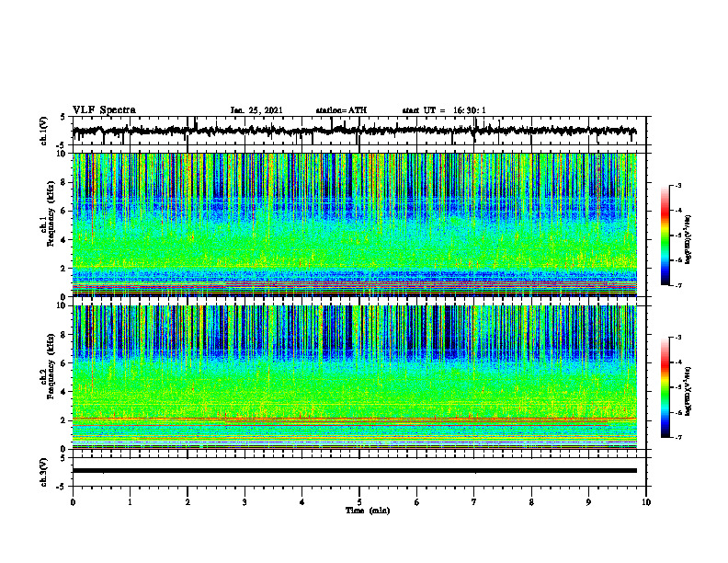Click the ch.1 colorbar "log(PSD)" unit label
This screenshot has height=563, width=728.
[x=688, y=240]
